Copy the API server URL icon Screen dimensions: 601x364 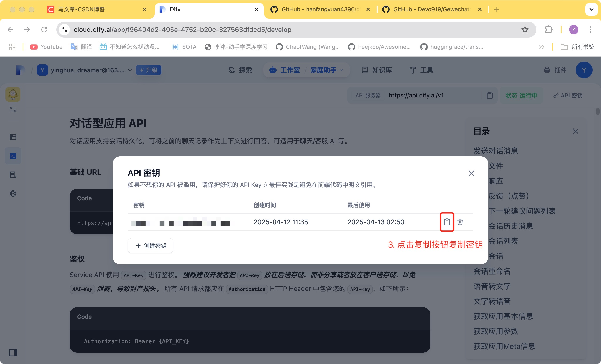489,95
